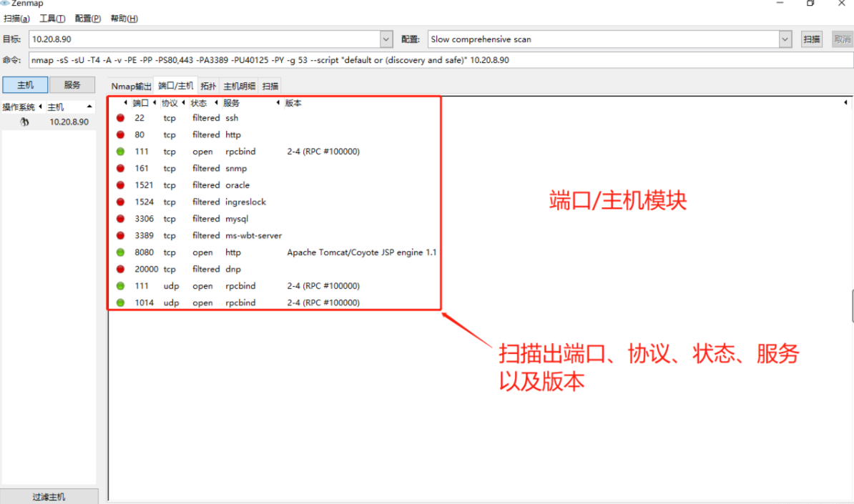854x504 pixels.
Task: Select the port 22 ssh row
Action: coord(275,117)
